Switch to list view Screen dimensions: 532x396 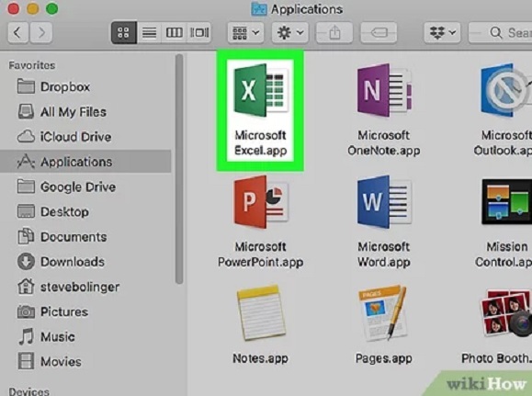tap(149, 32)
